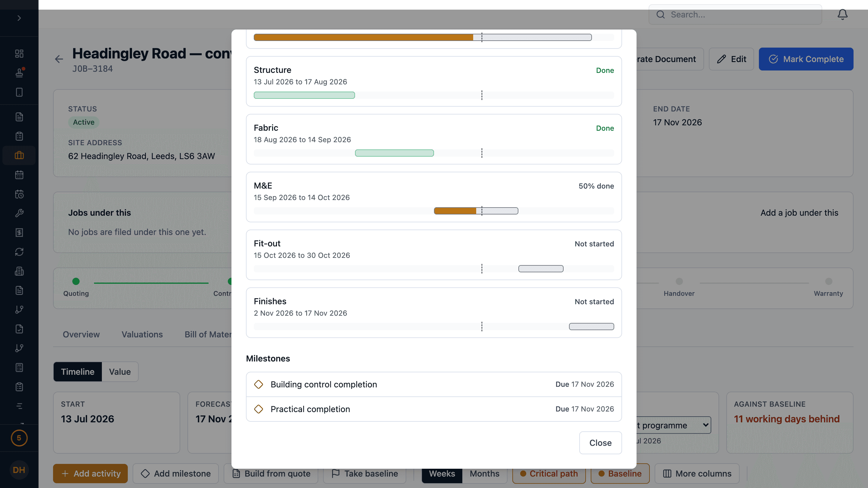Toggle the Critical path highlight
This screenshot has width=868, height=488.
(x=549, y=473)
